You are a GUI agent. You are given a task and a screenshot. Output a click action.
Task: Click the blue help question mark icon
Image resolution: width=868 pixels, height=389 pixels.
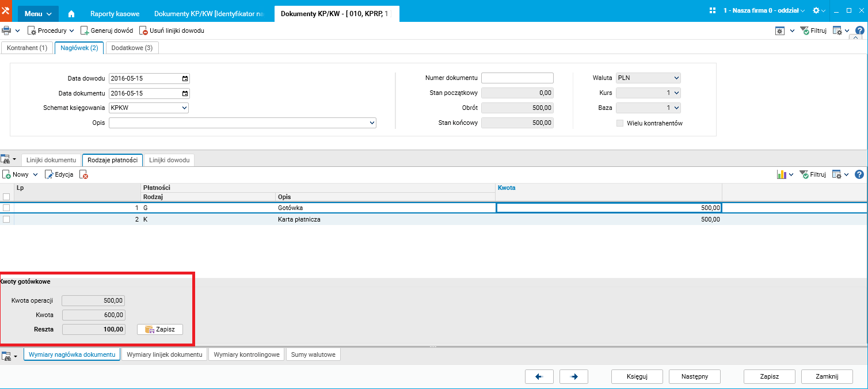[859, 174]
